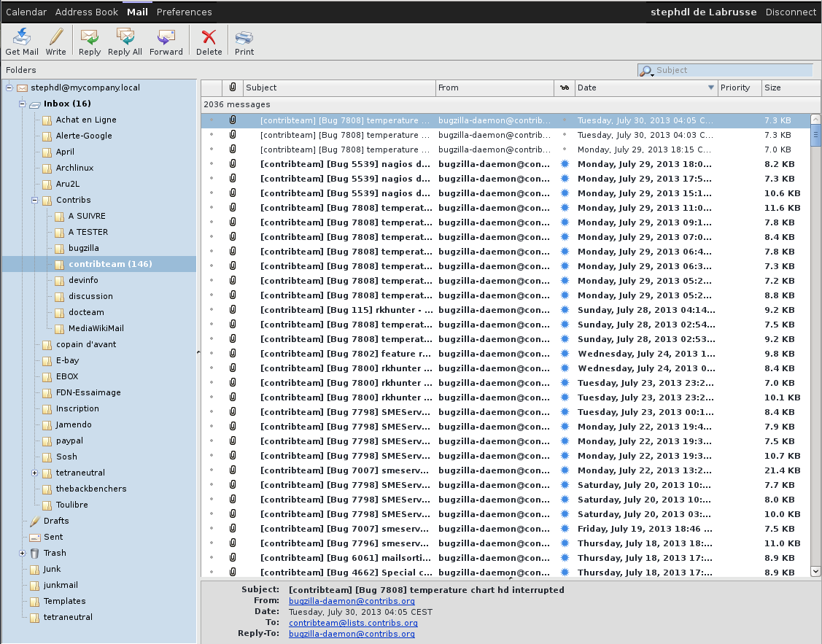The width and height of the screenshot is (822, 644).
Task: Collapse the stephdl@mycompany.local account tree
Action: pyautogui.click(x=9, y=88)
